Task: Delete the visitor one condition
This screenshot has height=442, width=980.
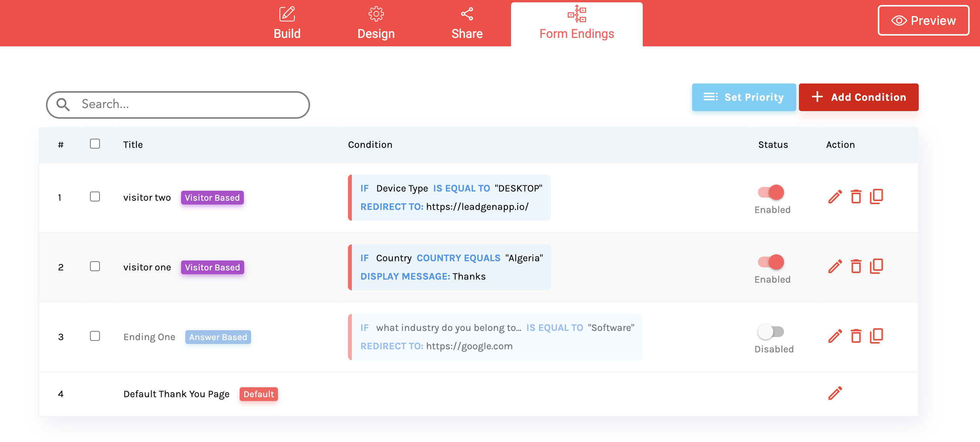Action: coord(856,267)
